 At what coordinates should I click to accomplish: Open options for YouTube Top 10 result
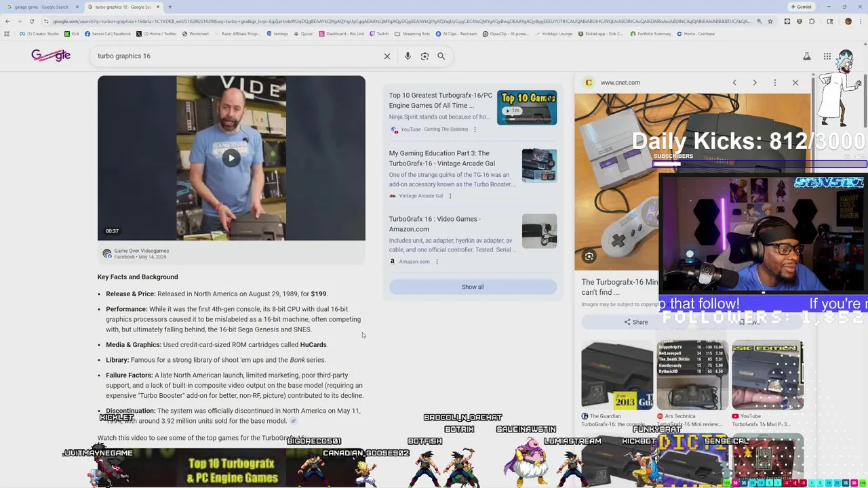click(x=475, y=129)
